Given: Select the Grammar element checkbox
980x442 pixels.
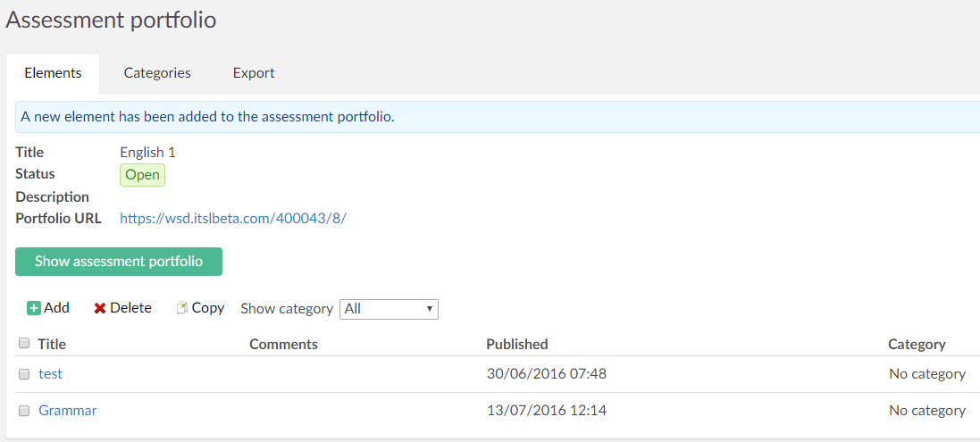Looking at the screenshot, I should click(24, 411).
